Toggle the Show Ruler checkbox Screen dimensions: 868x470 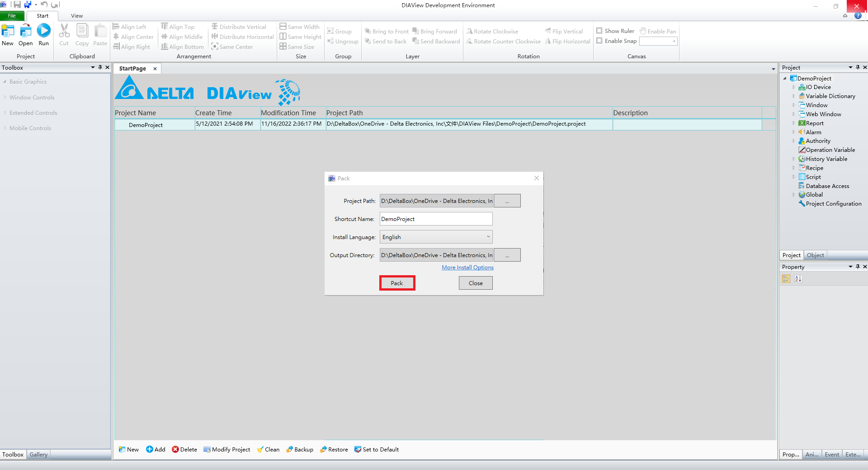point(599,31)
